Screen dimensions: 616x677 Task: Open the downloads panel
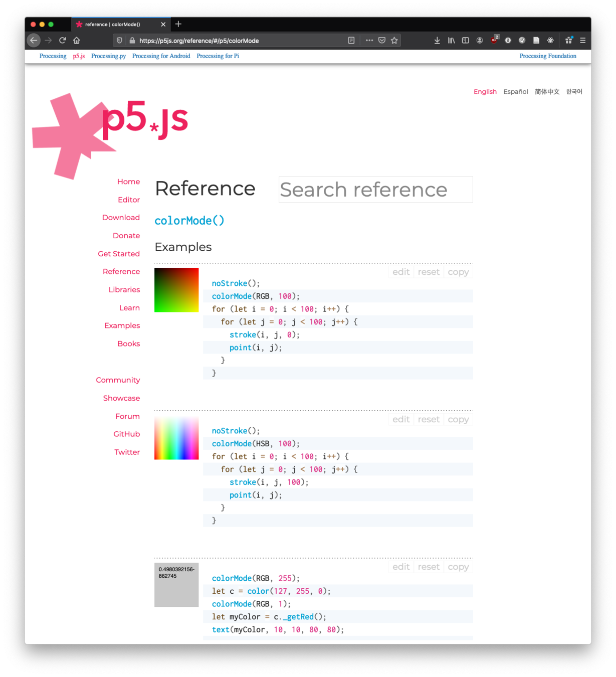pyautogui.click(x=437, y=41)
